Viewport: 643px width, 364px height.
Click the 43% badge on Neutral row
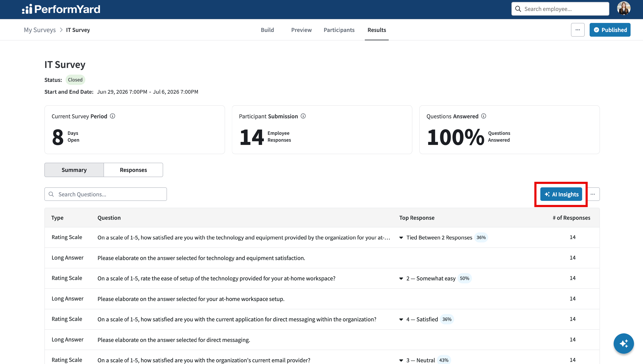pos(444,360)
